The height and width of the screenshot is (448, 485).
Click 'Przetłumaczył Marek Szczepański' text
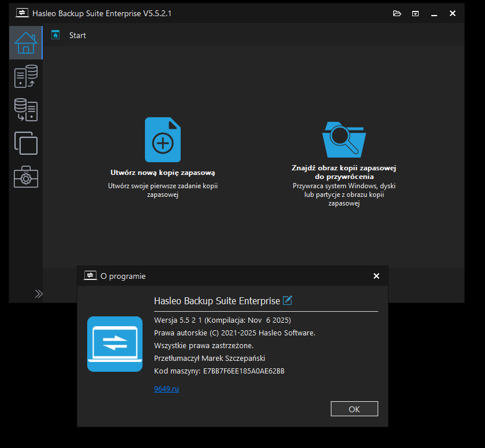(210, 359)
